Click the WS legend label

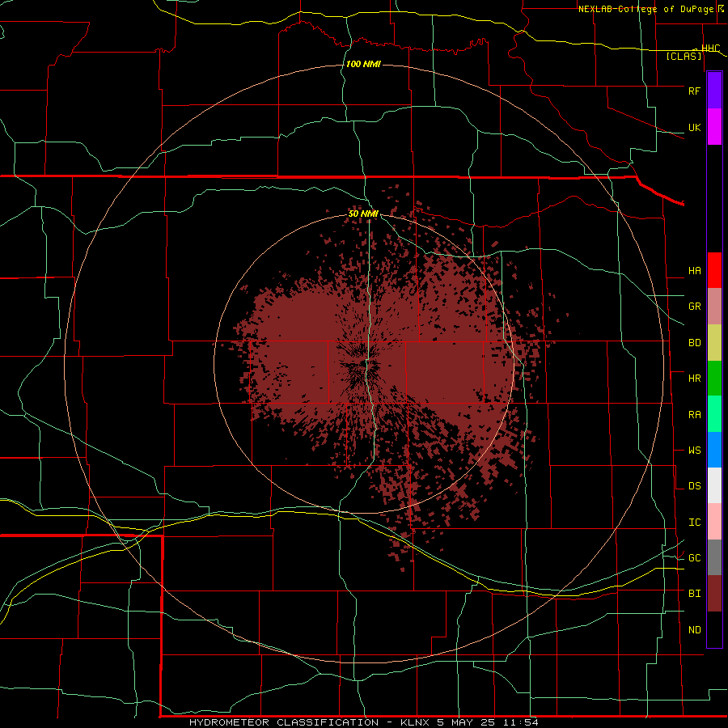694,451
